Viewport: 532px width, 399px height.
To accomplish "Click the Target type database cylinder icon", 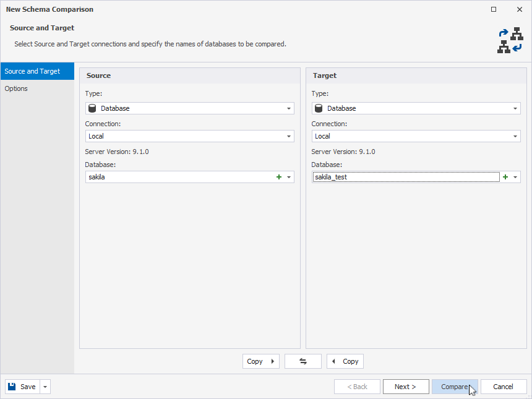I will (x=318, y=108).
